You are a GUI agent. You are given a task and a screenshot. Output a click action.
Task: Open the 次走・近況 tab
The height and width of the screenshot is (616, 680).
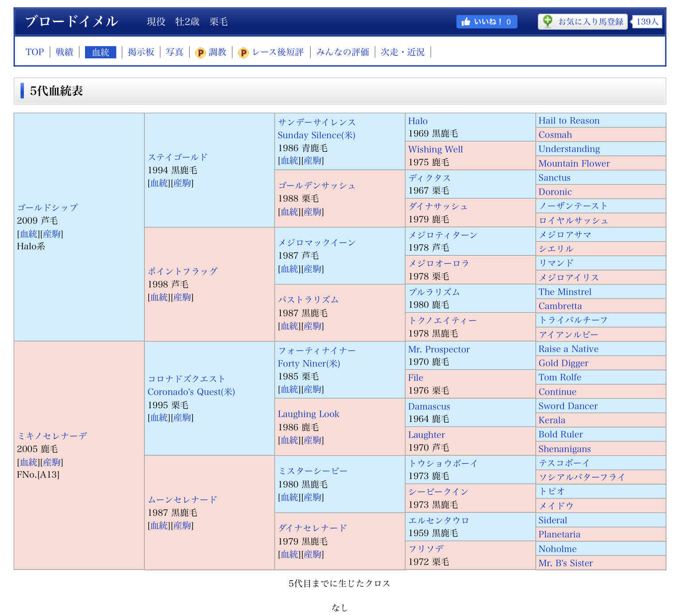402,52
